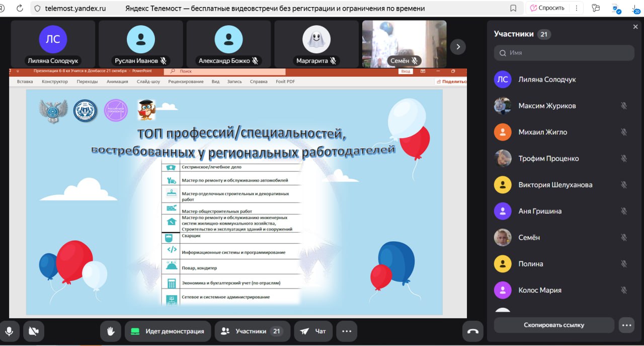Click the 'Имя' participant search field
This screenshot has height=346, width=644.
[563, 53]
